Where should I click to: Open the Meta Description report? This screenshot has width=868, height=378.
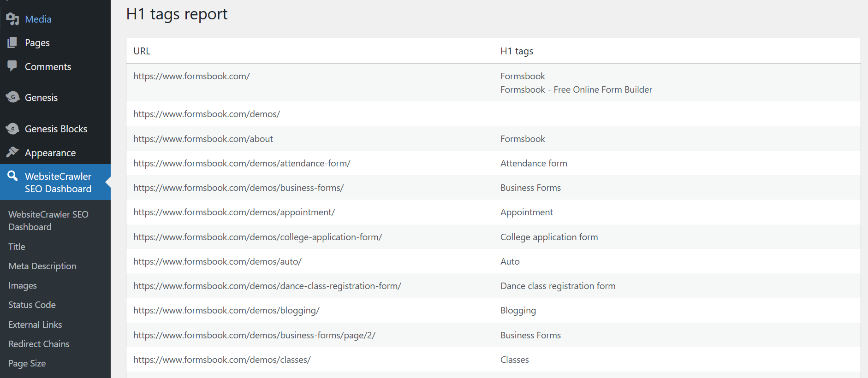42,266
